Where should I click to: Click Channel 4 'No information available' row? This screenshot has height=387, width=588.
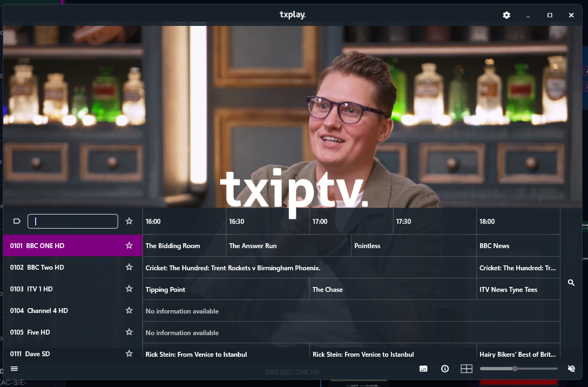click(x=352, y=311)
